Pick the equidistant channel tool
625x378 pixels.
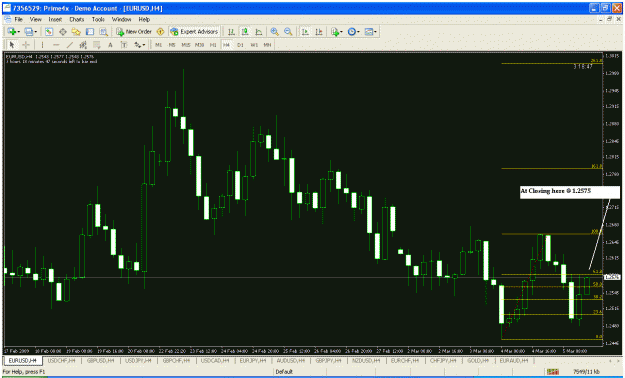[83, 45]
